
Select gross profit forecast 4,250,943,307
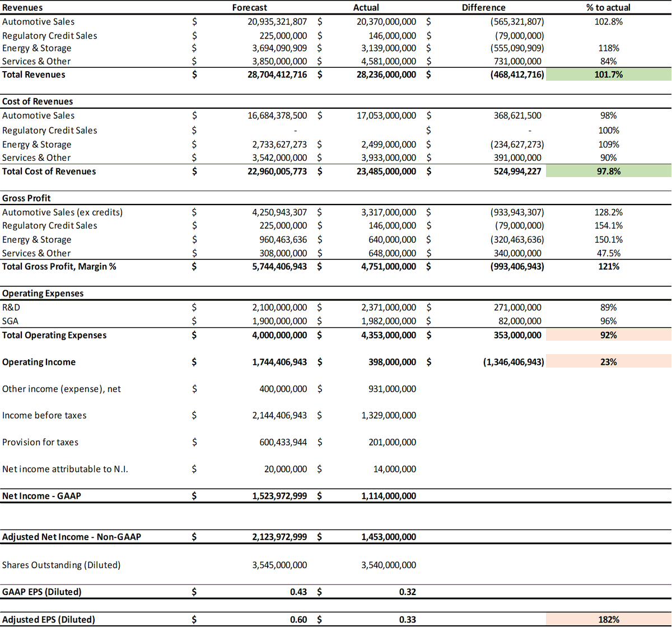click(x=279, y=212)
